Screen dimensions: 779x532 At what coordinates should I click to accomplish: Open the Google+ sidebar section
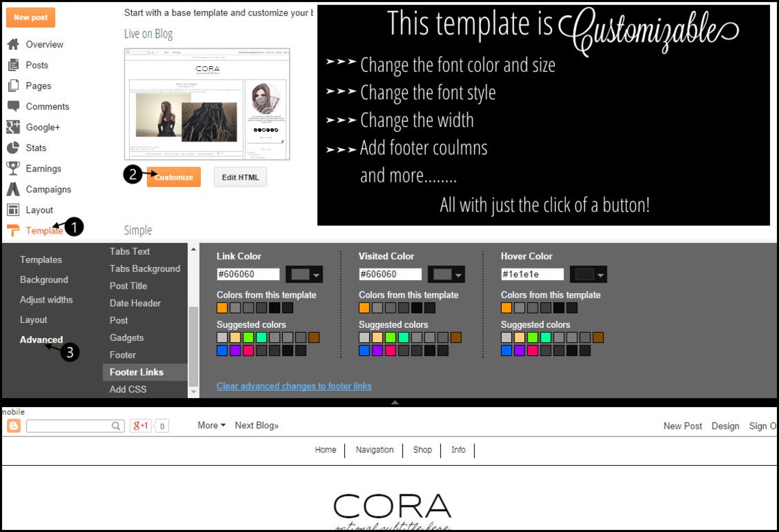44,127
